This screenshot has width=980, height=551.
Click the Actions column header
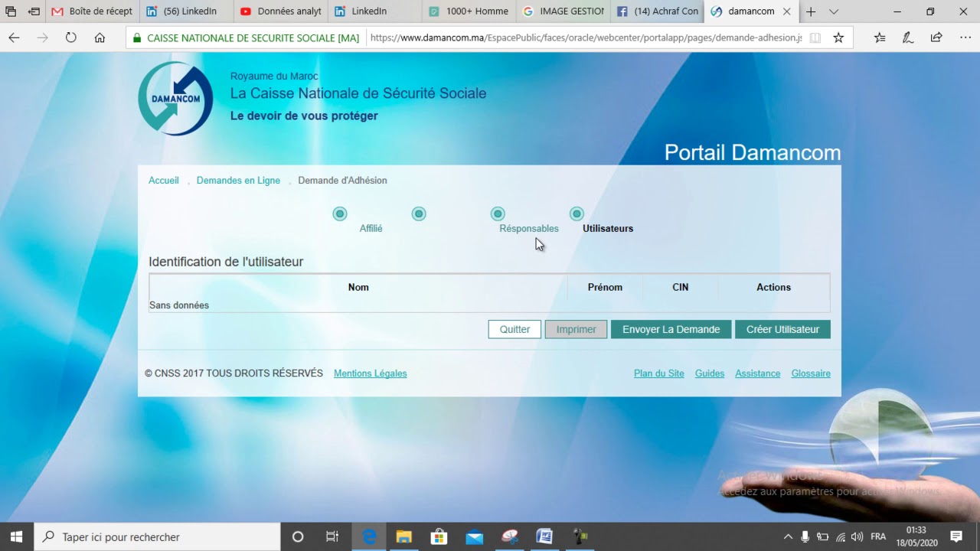tap(774, 288)
